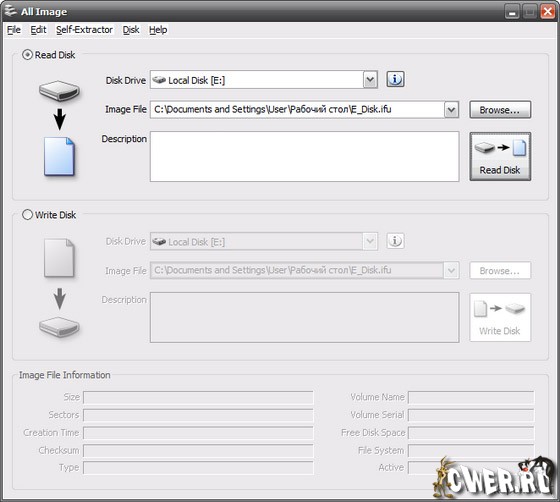
Task: Click Browse for the read image file
Action: pos(500,110)
